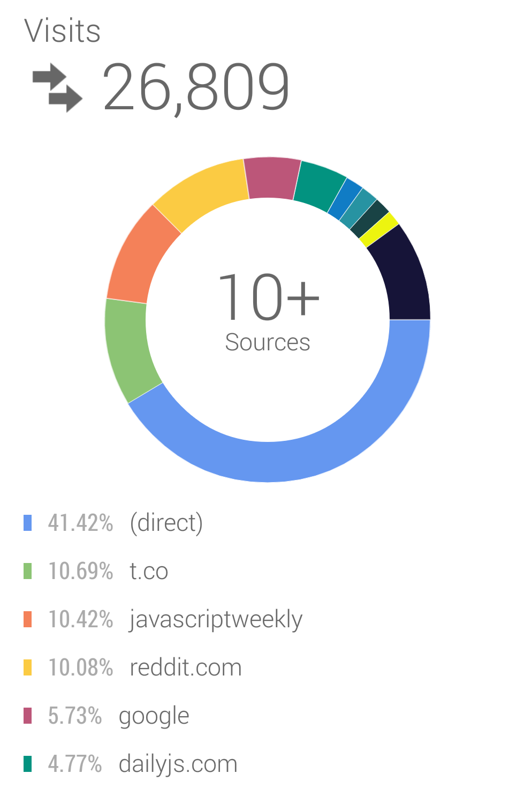Click the (direct) legend label

click(x=166, y=523)
